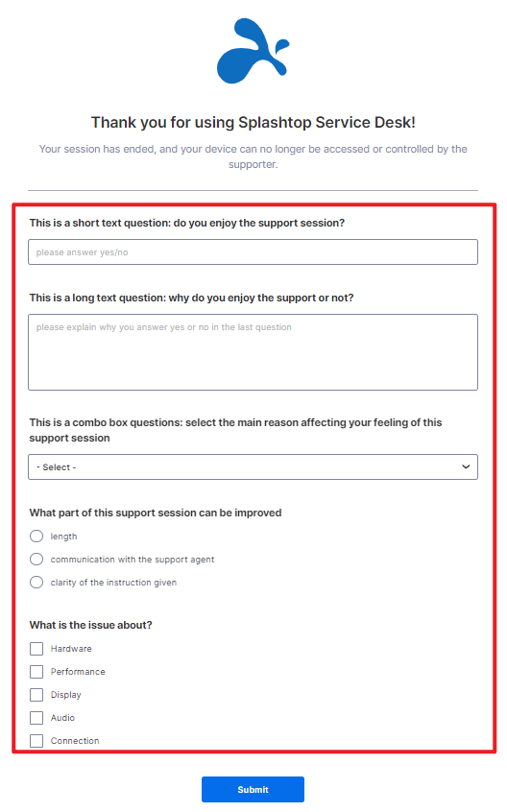Click the long text explanation textarea

click(253, 352)
